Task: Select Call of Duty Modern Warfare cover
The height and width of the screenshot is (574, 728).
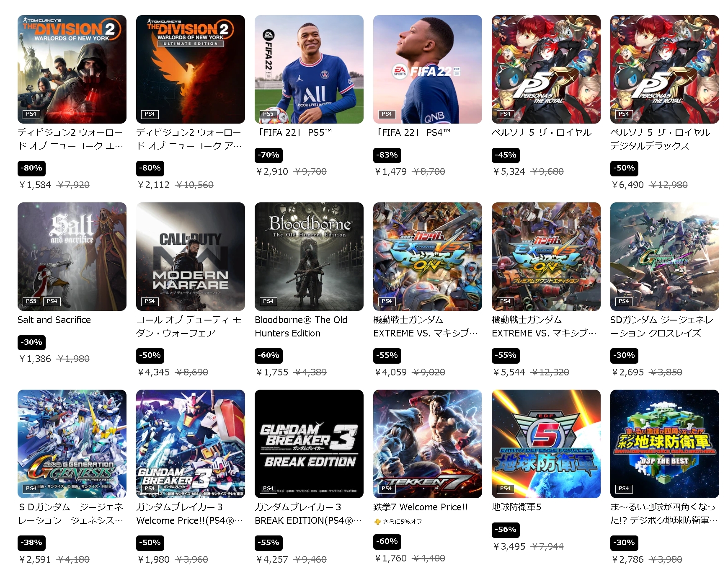Action: (x=191, y=256)
